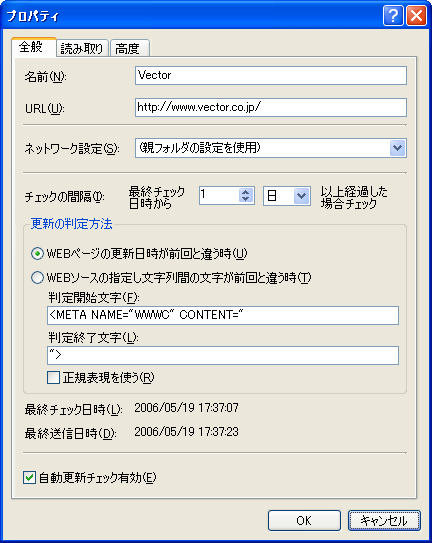432x543 pixels.
Task: Click the OK button
Action: (304, 520)
